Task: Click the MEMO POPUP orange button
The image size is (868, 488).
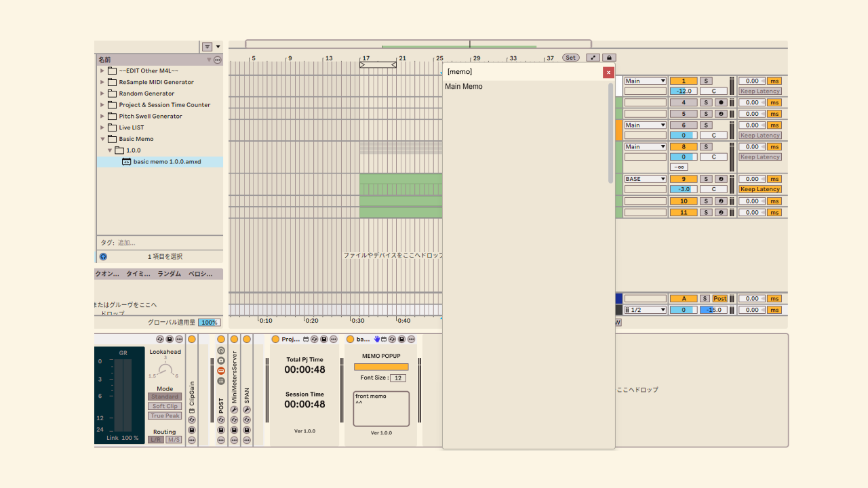Action: [381, 367]
